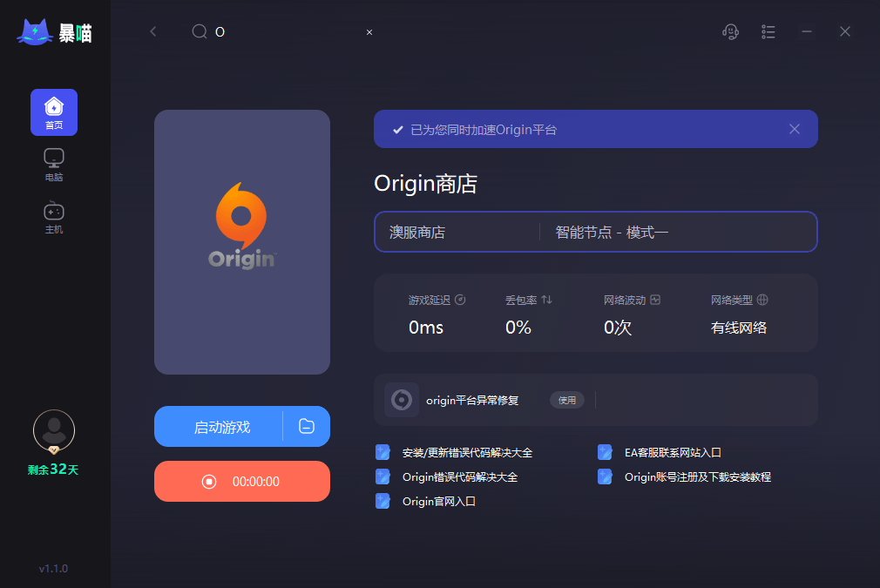Stop acceleration via the 00:00:00 timer button

pos(242,482)
